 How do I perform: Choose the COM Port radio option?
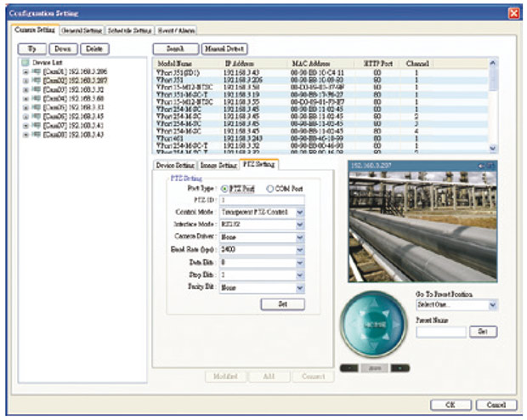click(x=270, y=189)
